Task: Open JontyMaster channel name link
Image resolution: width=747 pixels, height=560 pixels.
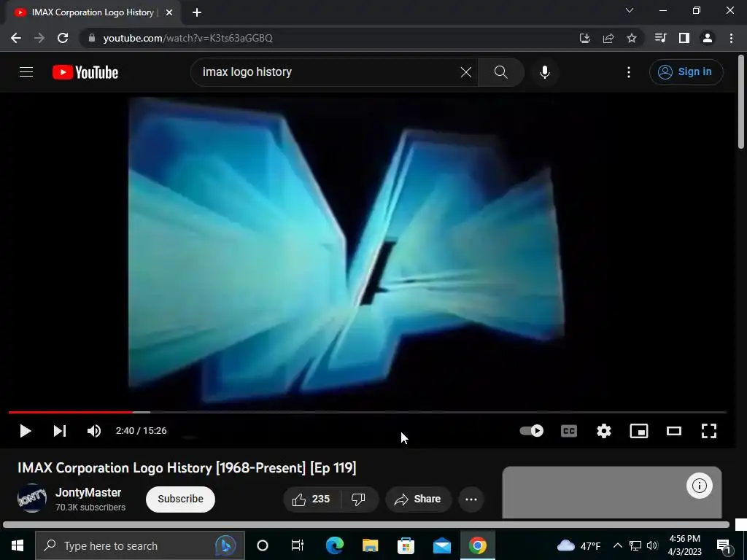Action: 88,492
